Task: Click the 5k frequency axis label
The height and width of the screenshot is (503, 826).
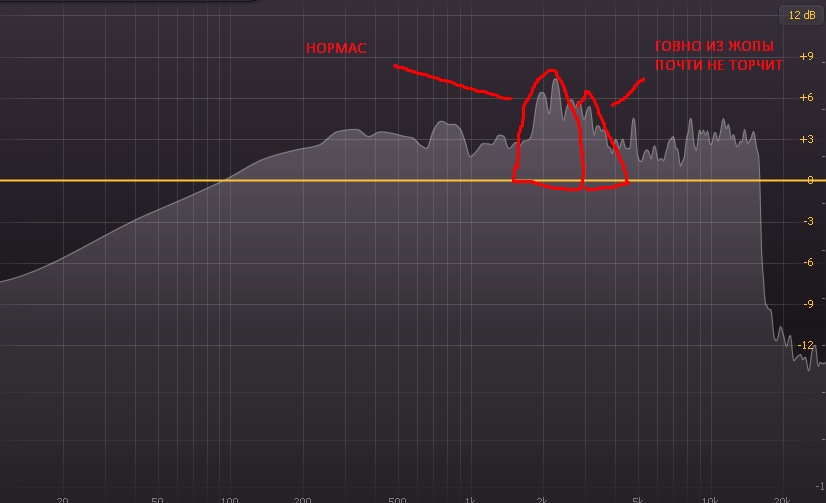Action: pos(637,499)
